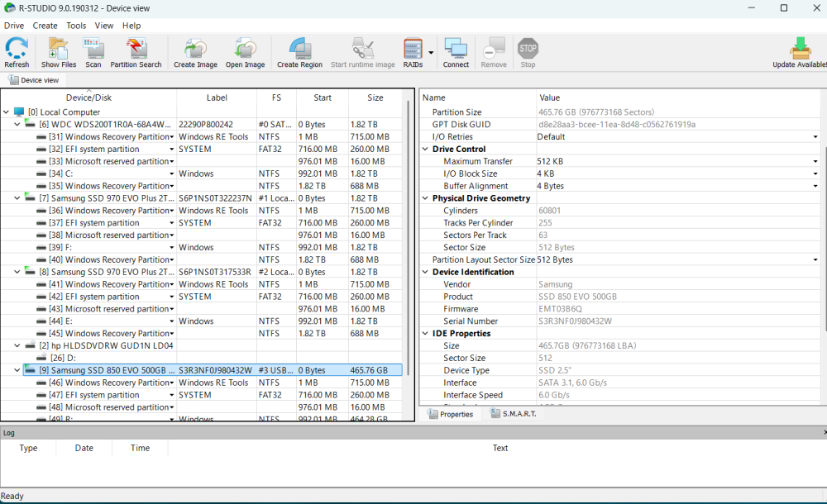Open the Create menu
This screenshot has width=827, height=504.
pos(45,26)
